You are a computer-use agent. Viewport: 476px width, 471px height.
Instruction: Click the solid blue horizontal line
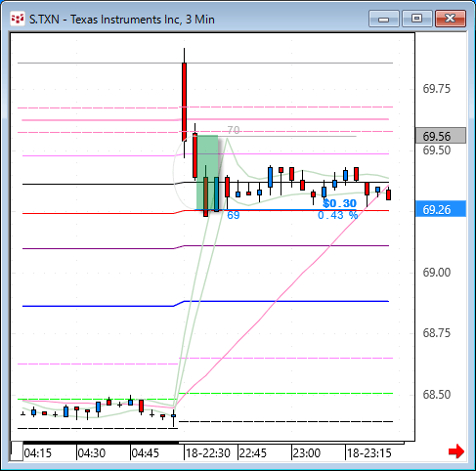[x=205, y=303]
